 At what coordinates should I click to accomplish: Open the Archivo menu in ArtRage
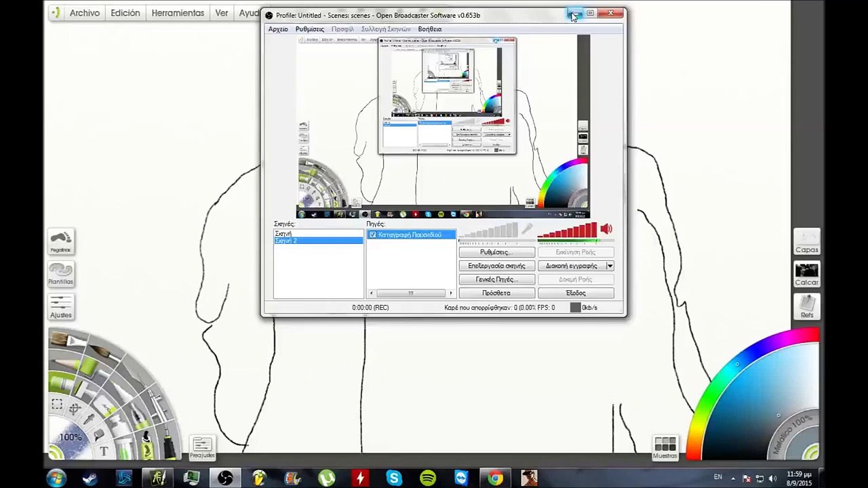click(x=84, y=13)
